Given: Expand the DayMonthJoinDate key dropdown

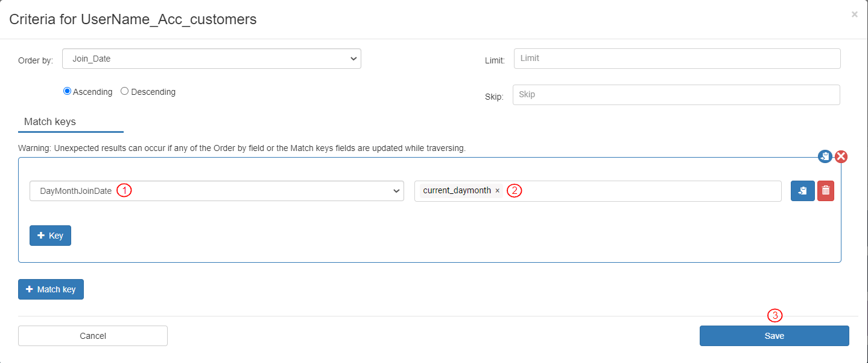Looking at the screenshot, I should coord(216,191).
